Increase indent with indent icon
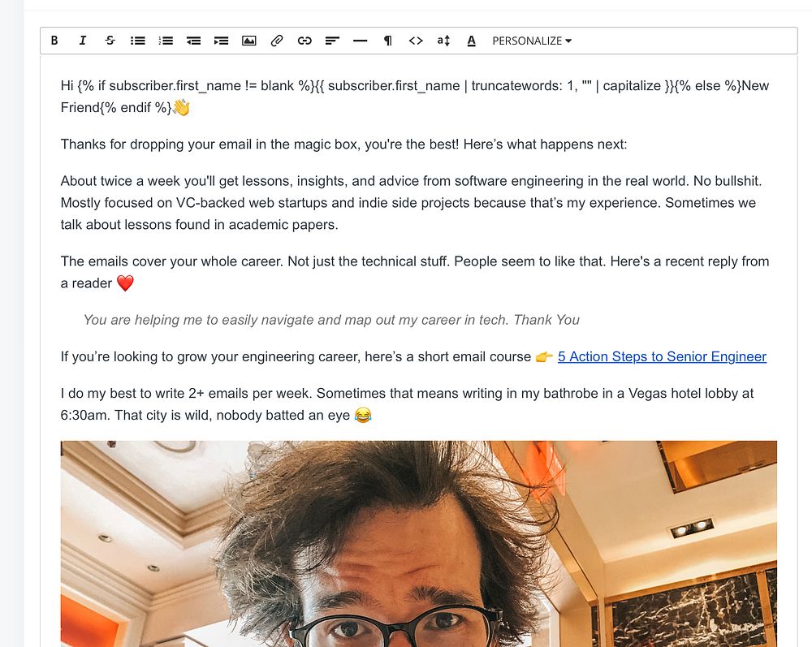 221,41
